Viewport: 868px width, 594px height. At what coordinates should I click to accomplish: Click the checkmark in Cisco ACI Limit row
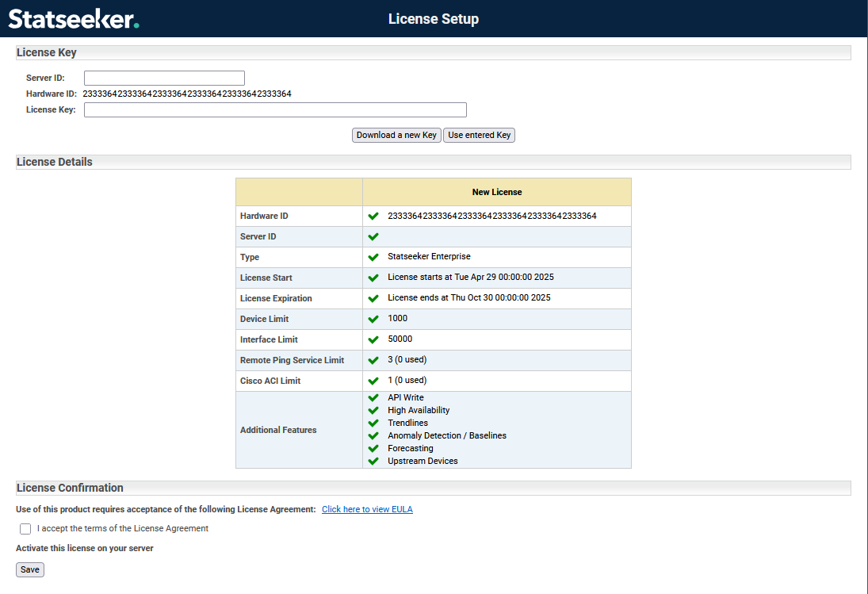373,381
